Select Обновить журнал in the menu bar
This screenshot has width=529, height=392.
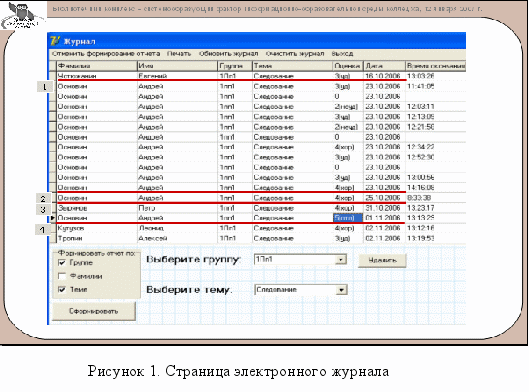[x=228, y=54]
